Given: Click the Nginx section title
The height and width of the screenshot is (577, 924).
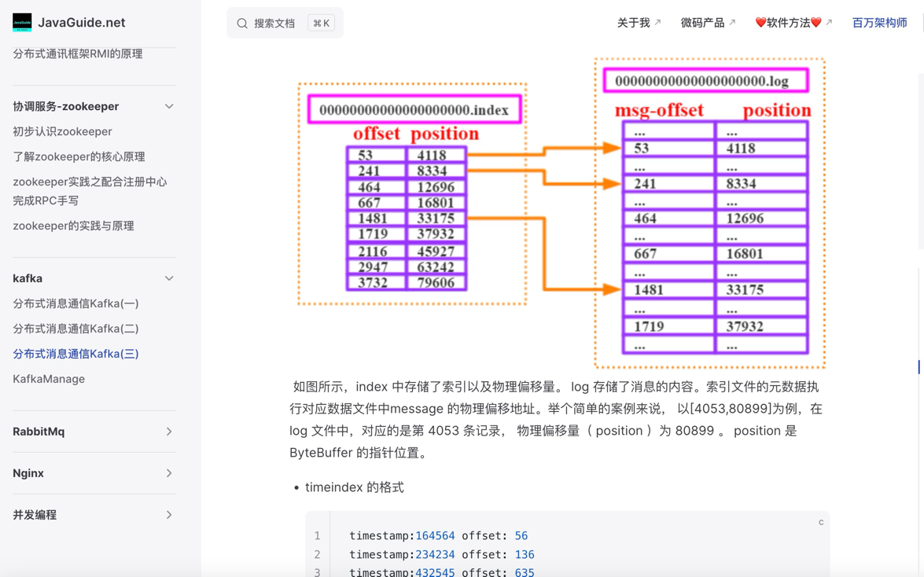Looking at the screenshot, I should [x=28, y=473].
